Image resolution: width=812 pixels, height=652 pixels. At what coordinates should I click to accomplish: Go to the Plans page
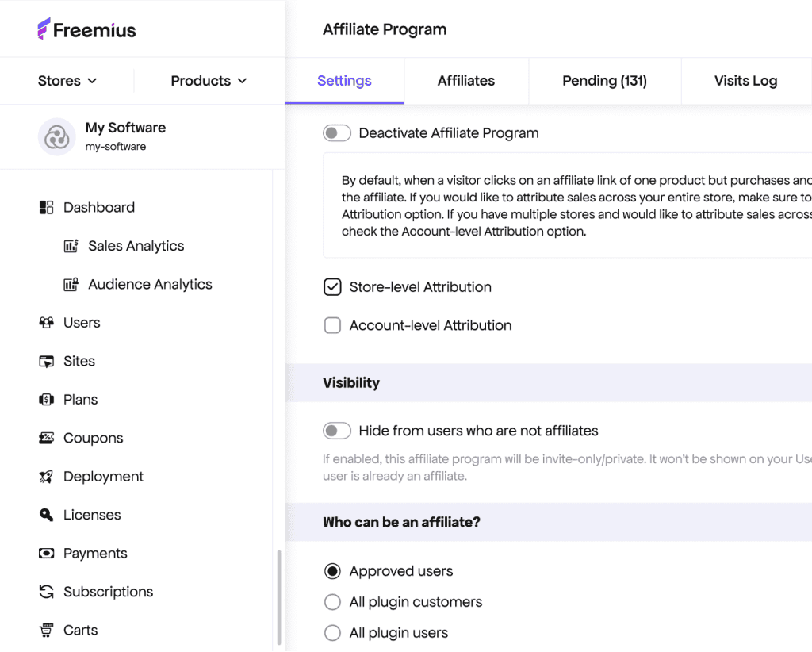(80, 400)
